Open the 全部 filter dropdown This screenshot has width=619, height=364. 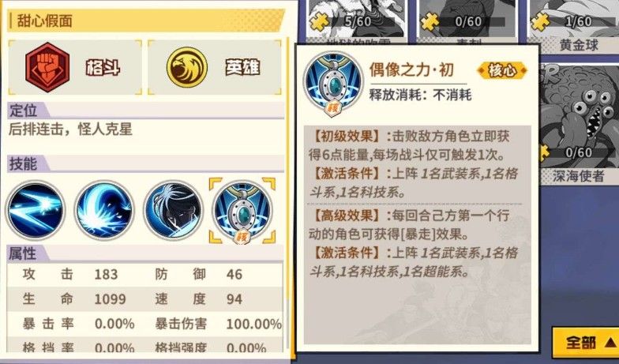(x=586, y=343)
